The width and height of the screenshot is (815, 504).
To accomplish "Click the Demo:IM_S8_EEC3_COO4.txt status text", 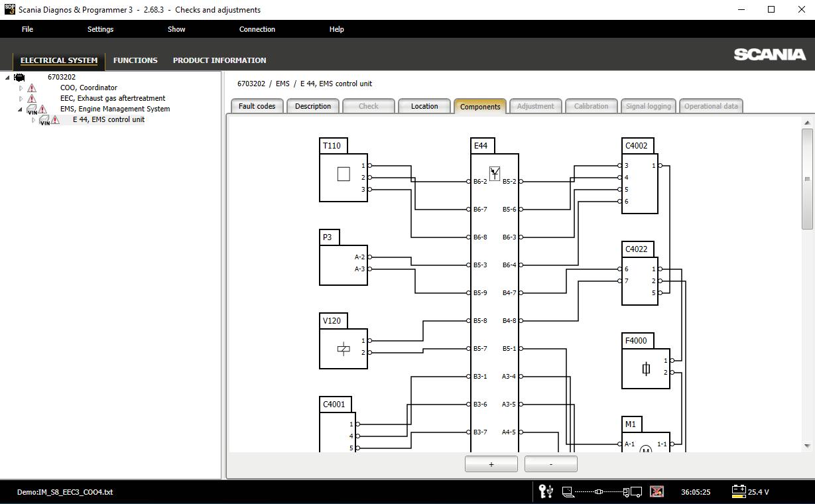I will (x=65, y=492).
